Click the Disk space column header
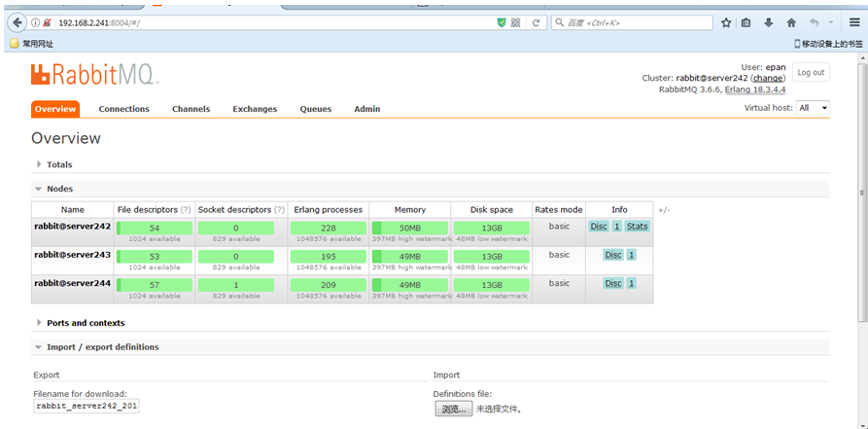 pos(492,210)
